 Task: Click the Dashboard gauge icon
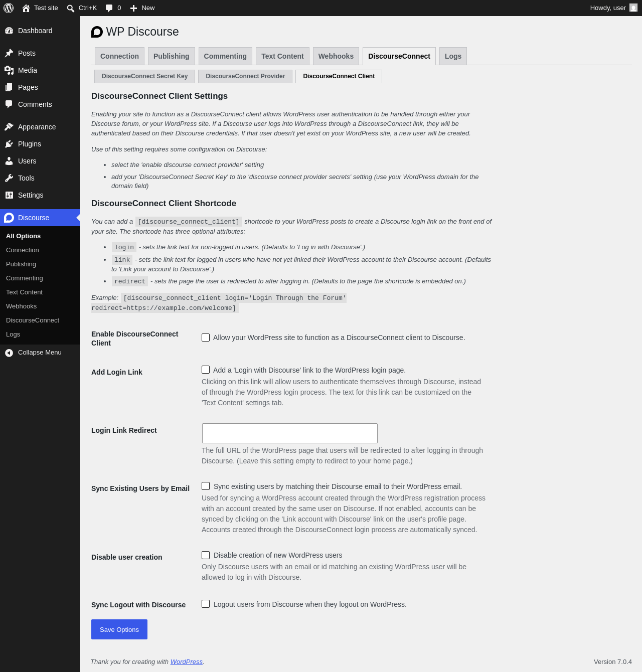[9, 31]
